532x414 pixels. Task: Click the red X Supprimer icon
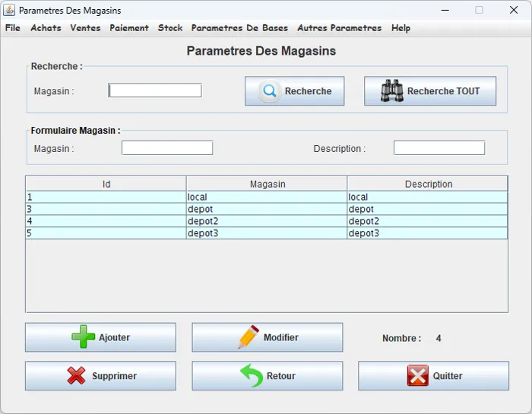pyautogui.click(x=76, y=376)
